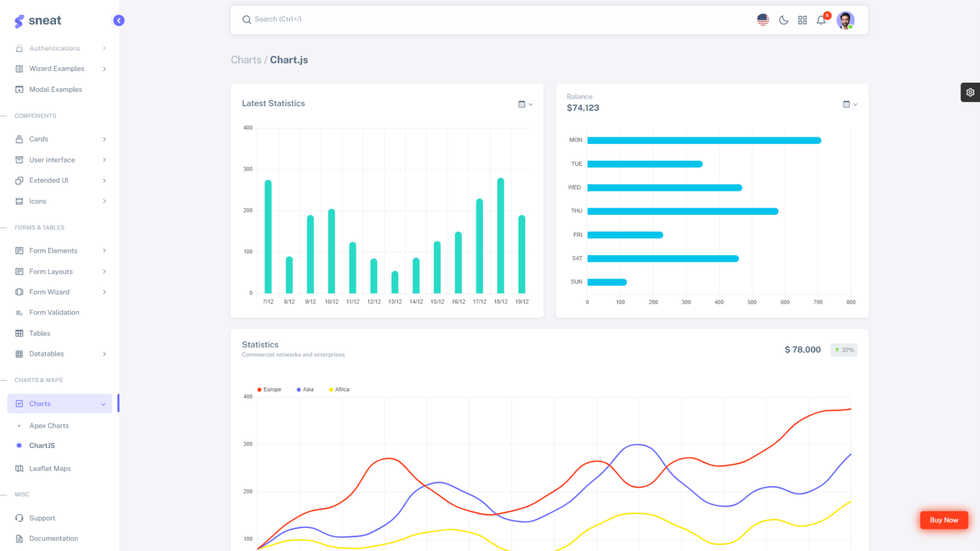Click the US flag language icon
The width and height of the screenshot is (980, 551).
click(763, 20)
